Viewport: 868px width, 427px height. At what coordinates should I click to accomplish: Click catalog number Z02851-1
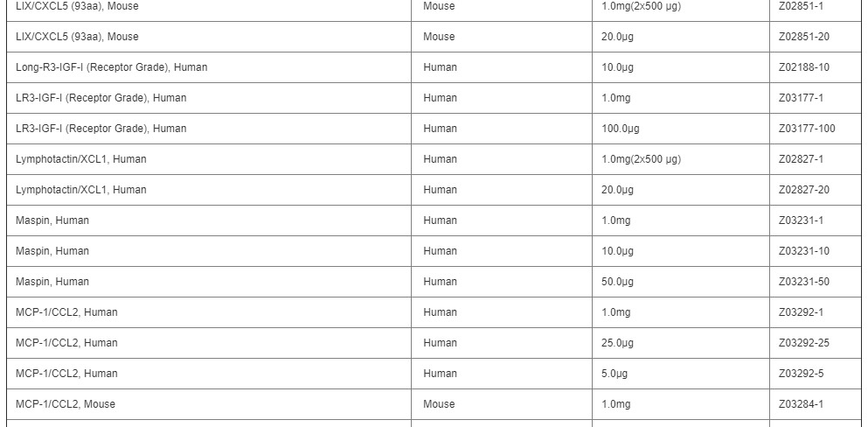coord(801,7)
